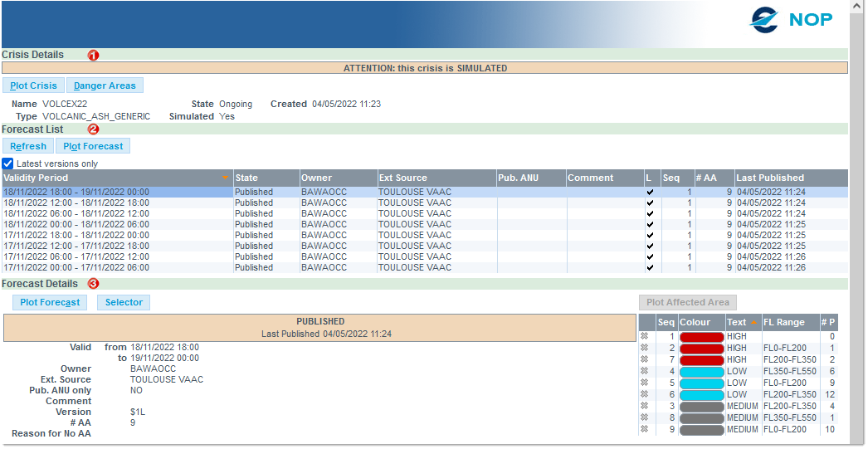Click the L checkmark in the last forecast row
The image size is (868, 449).
(x=650, y=267)
